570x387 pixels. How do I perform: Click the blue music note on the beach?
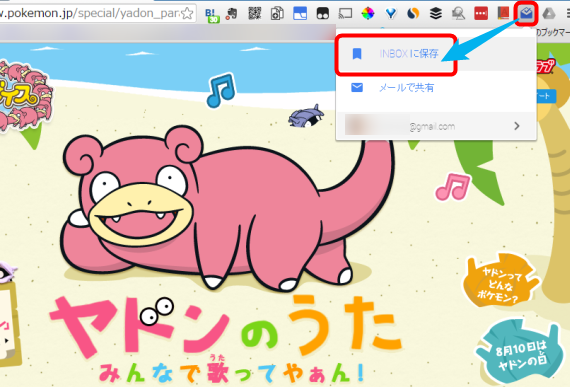(x=221, y=90)
